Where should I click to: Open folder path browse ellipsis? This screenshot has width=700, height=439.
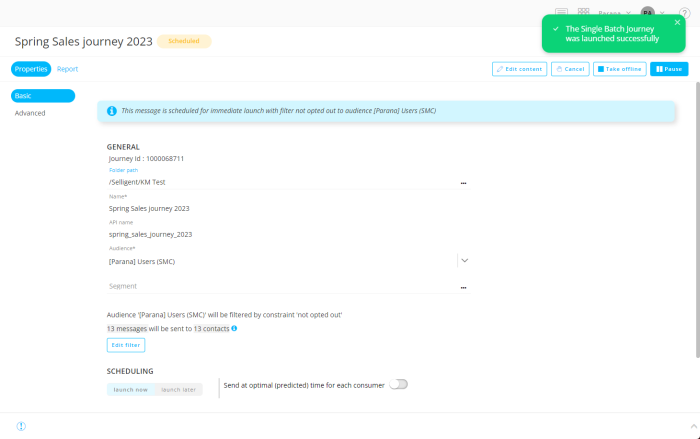[x=463, y=183]
